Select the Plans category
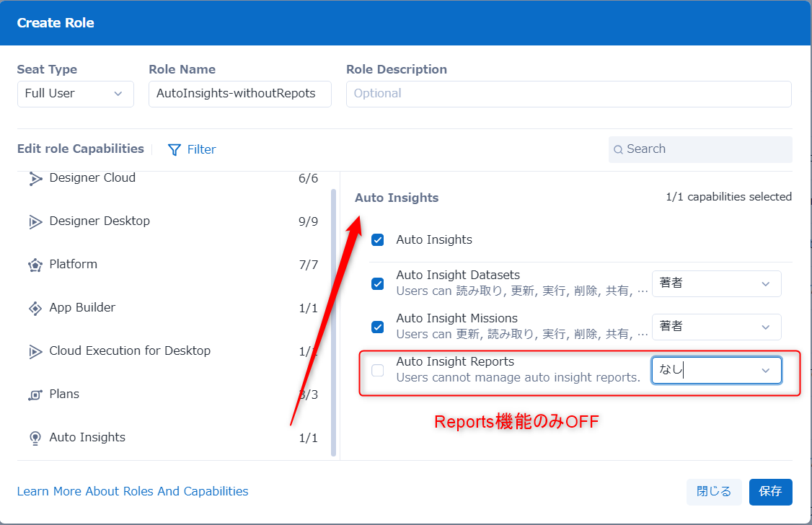The height and width of the screenshot is (525, 812). [x=174, y=394]
